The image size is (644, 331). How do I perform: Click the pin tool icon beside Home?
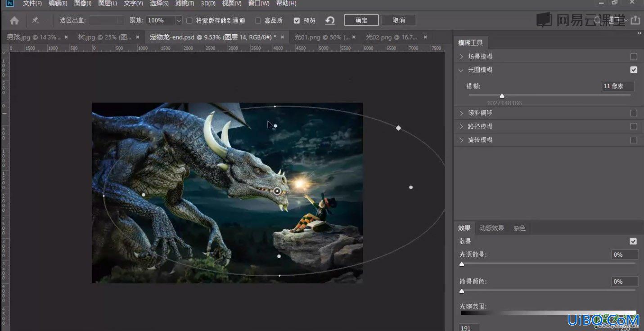(x=35, y=21)
